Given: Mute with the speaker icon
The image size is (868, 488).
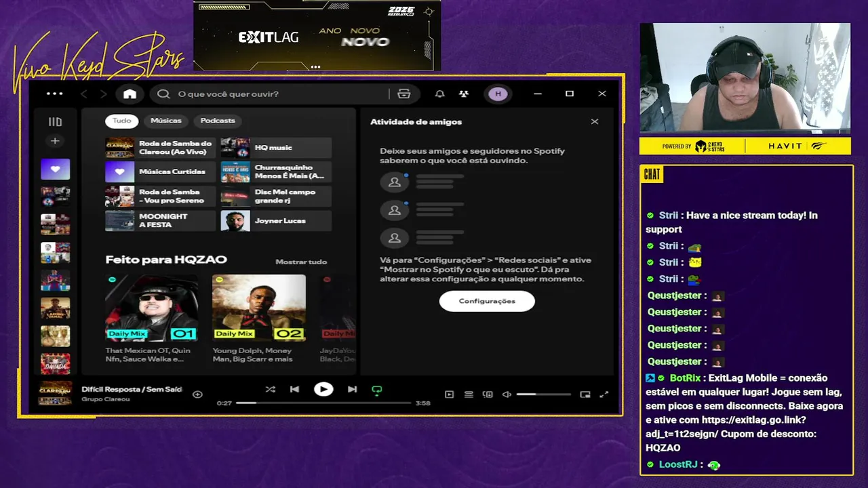Looking at the screenshot, I should (x=507, y=394).
